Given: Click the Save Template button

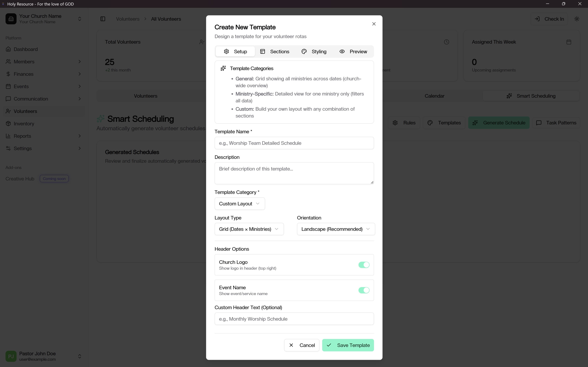Looking at the screenshot, I should coord(348,345).
